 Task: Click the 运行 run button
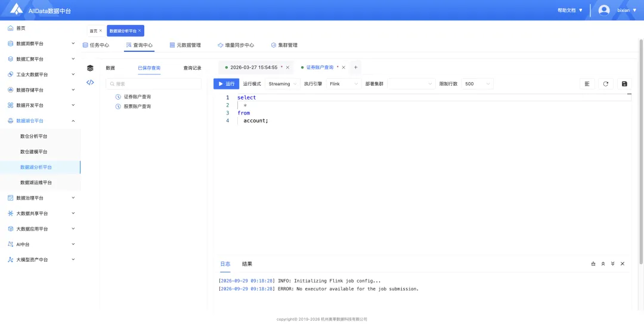(x=227, y=84)
